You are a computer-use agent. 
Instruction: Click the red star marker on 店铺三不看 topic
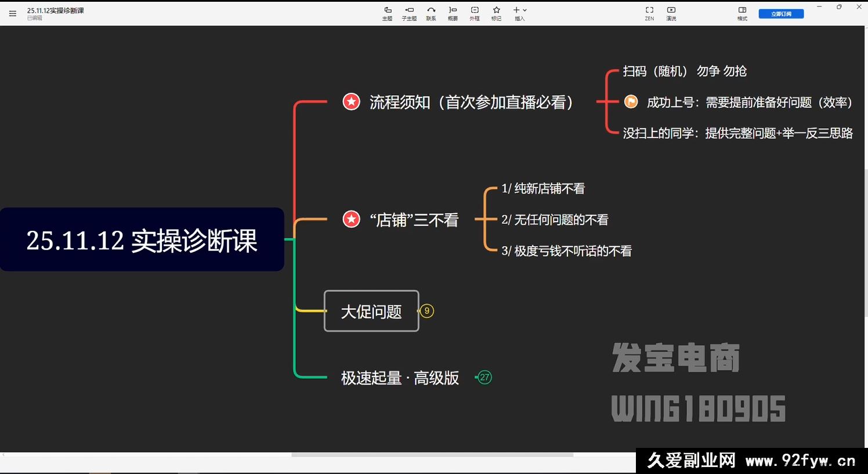pyautogui.click(x=351, y=219)
